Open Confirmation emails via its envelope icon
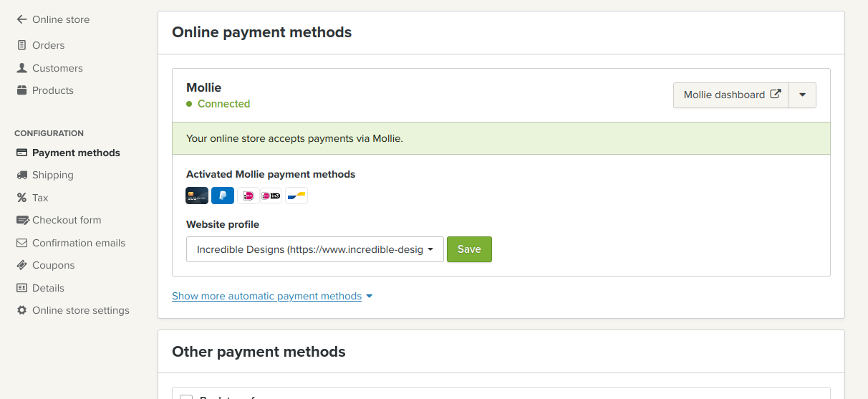Viewport: 868px width, 399px height. (21, 243)
